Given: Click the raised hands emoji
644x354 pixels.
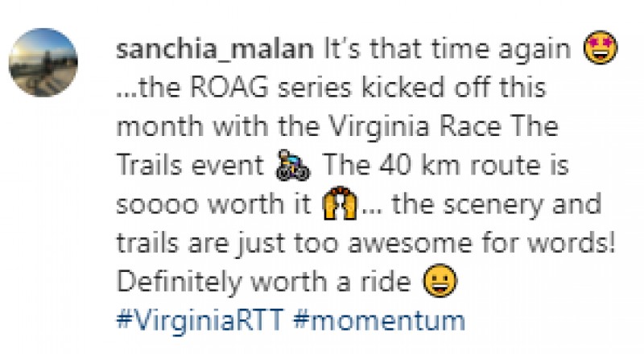Looking at the screenshot, I should click(340, 203).
